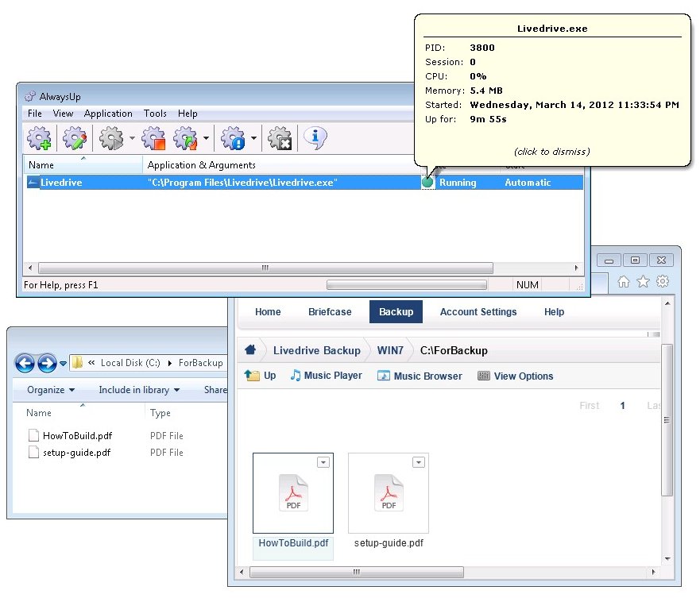Open browser tools via the gear icon
700x598 pixels.
(663, 281)
